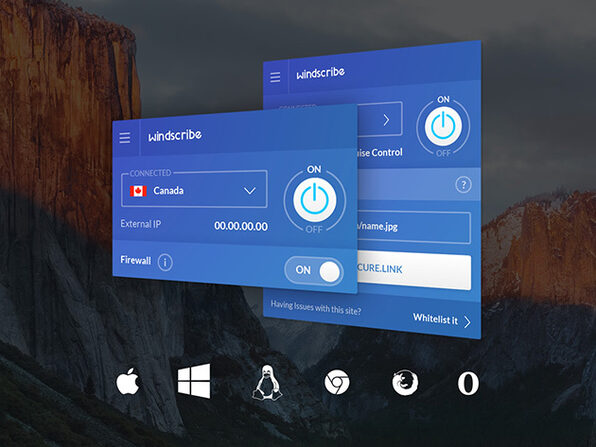Click the Windows logo icon
Image resolution: width=596 pixels, height=447 pixels.
pyautogui.click(x=194, y=381)
